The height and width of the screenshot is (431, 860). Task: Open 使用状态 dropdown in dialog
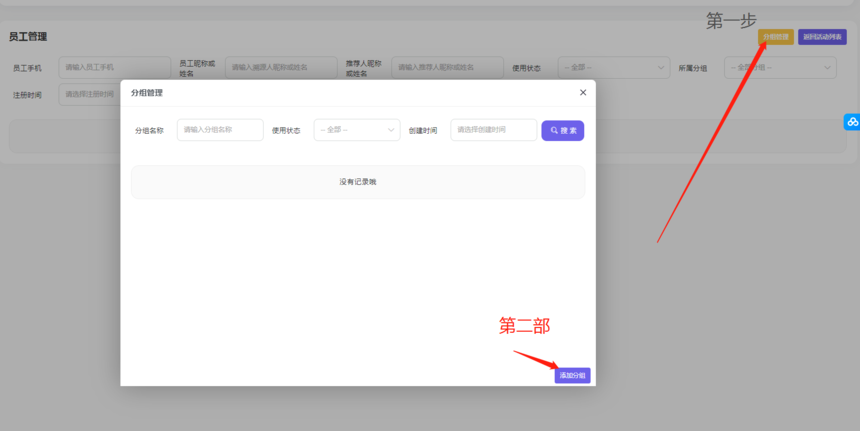[x=357, y=130]
